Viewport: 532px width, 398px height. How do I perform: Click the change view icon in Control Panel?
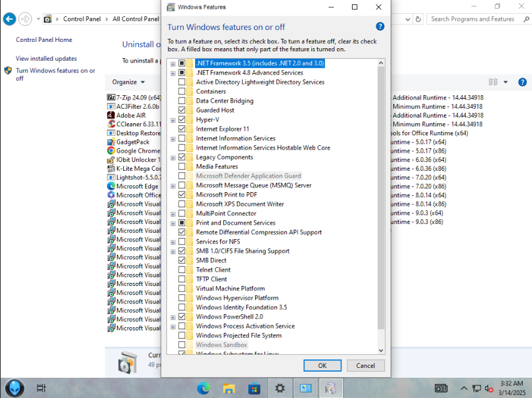[493, 82]
